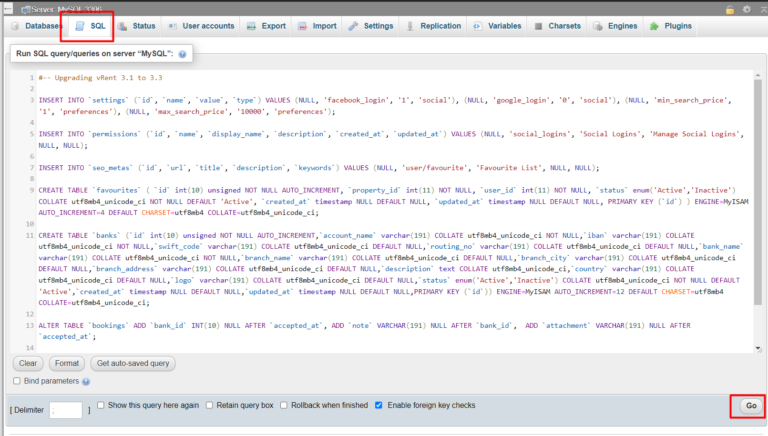Image resolution: width=768 pixels, height=436 pixels.
Task: Click the Settings wrench icon
Action: pyautogui.click(x=353, y=25)
